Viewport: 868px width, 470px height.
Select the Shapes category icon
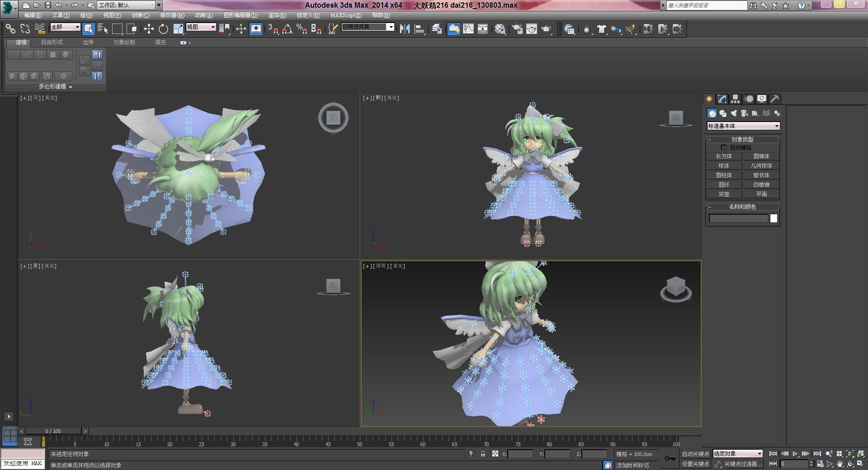(x=723, y=113)
